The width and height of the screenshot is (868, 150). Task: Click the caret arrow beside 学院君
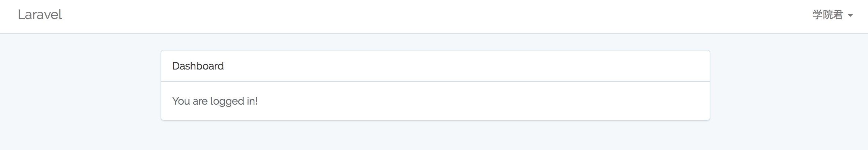850,15
